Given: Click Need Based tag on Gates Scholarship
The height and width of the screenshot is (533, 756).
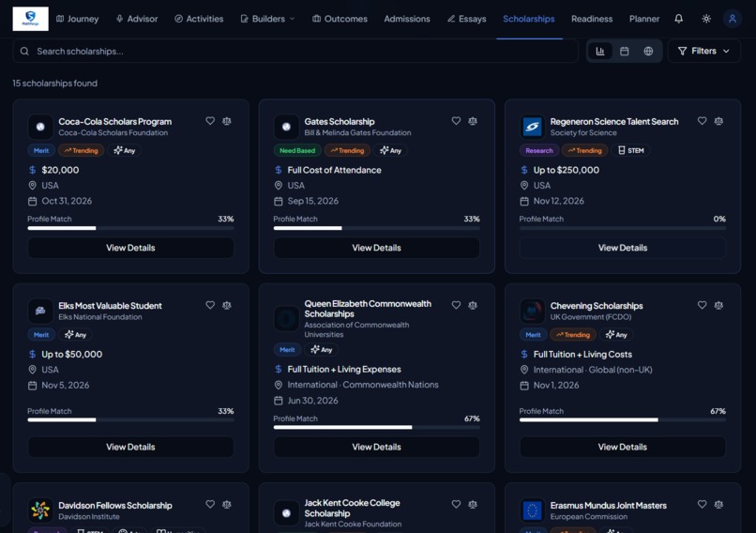Looking at the screenshot, I should [297, 150].
